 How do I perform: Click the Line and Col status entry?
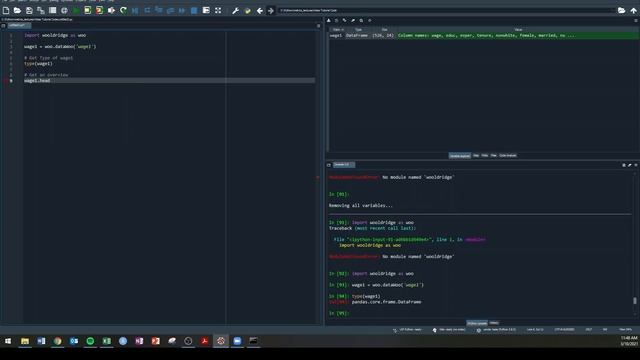[x=535, y=329]
